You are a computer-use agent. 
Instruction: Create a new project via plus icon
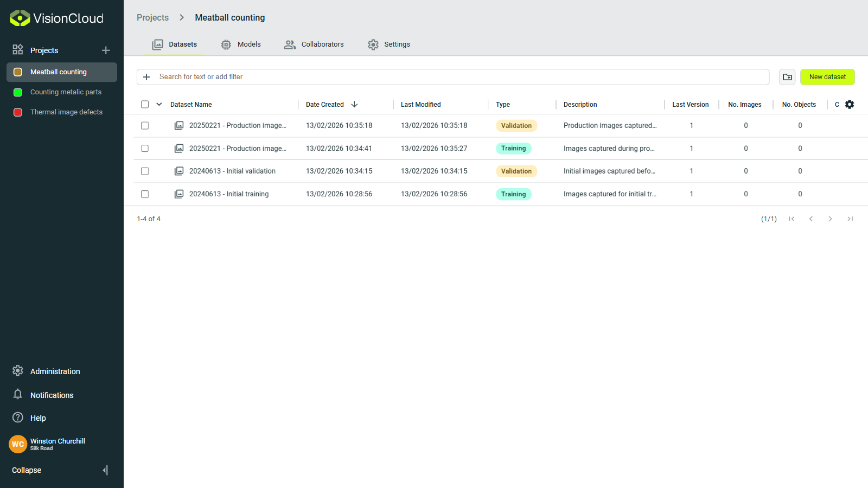tap(106, 50)
